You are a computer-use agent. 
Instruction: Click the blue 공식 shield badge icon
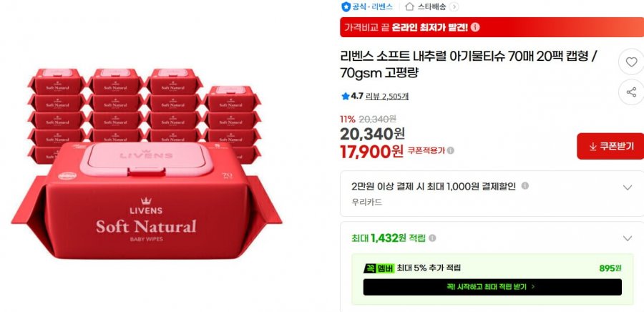[x=346, y=6]
